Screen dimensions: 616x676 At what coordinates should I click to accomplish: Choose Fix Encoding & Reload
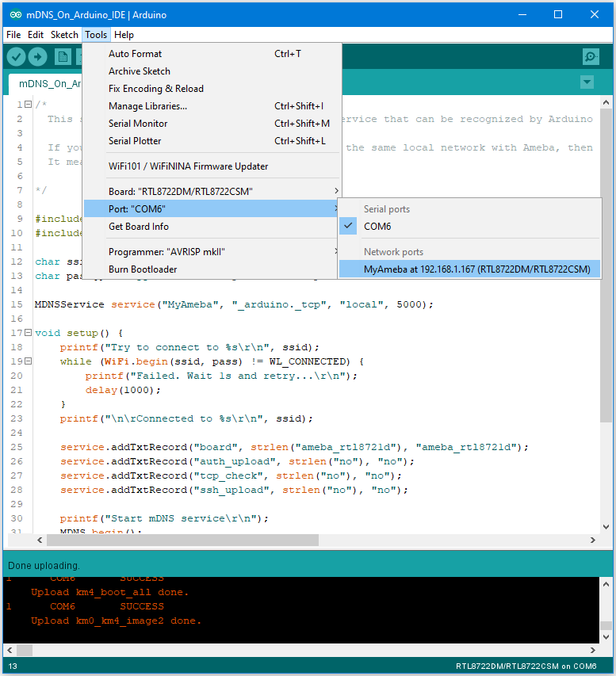(x=212, y=89)
